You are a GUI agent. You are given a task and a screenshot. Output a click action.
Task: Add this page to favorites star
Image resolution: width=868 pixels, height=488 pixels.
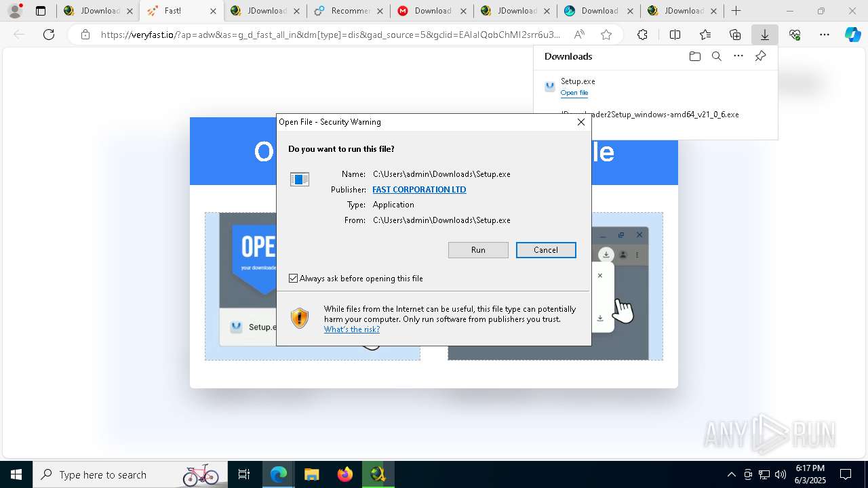coord(606,35)
